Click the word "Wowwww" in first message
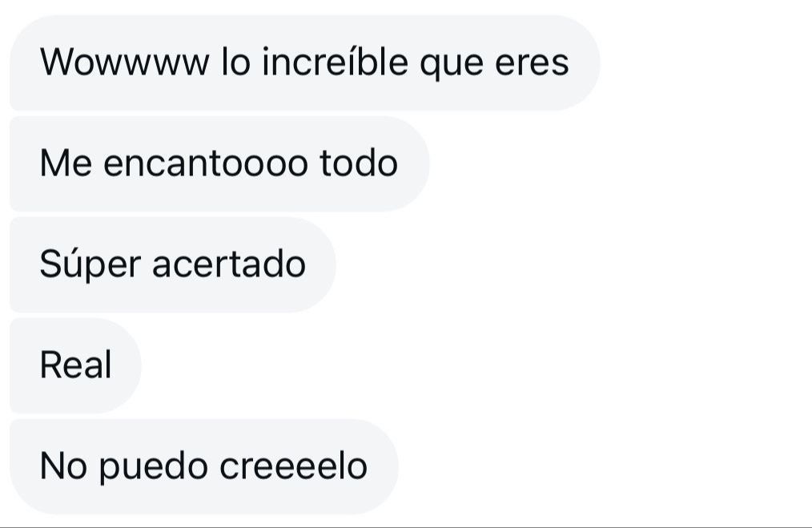This screenshot has width=812, height=528. point(125,62)
